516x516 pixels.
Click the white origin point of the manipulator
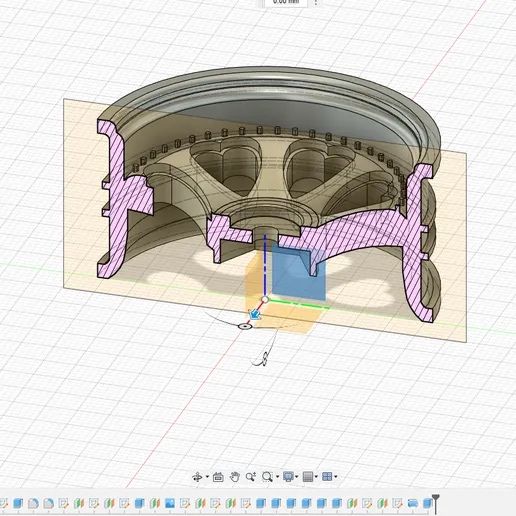265,300
